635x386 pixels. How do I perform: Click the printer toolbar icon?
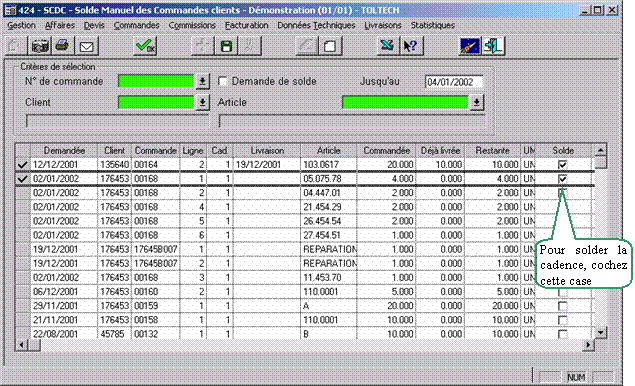tap(63, 46)
